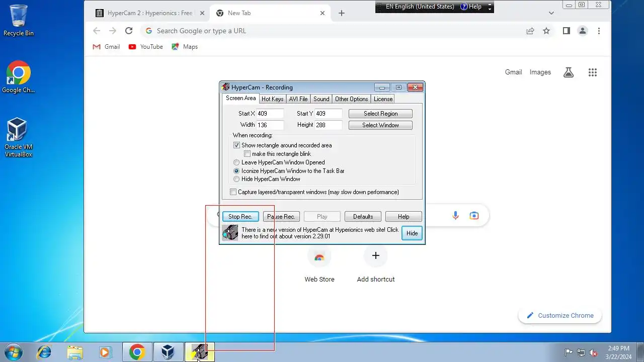Open a new Chrome tab

342,13
